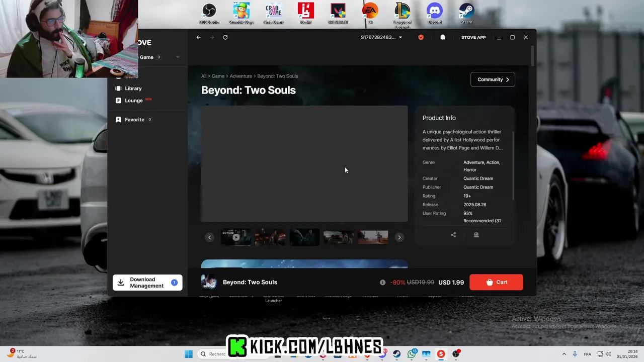Click Creator value Quantic Dream
Viewport: 644px width, 362px height.
click(x=478, y=178)
